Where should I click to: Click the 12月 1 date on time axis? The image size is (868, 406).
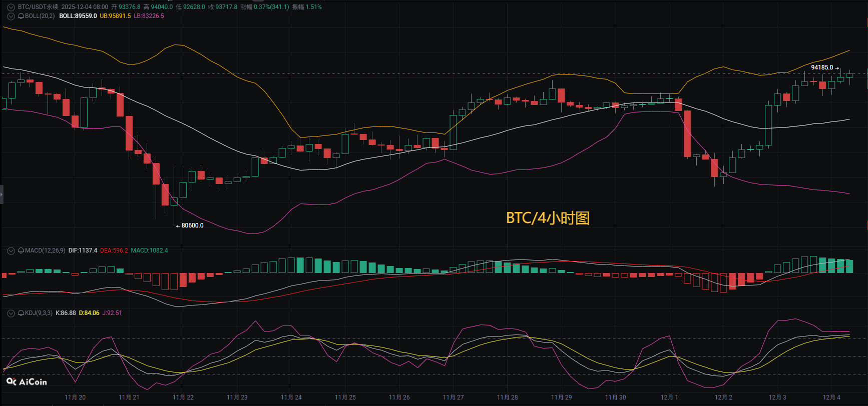pyautogui.click(x=669, y=397)
